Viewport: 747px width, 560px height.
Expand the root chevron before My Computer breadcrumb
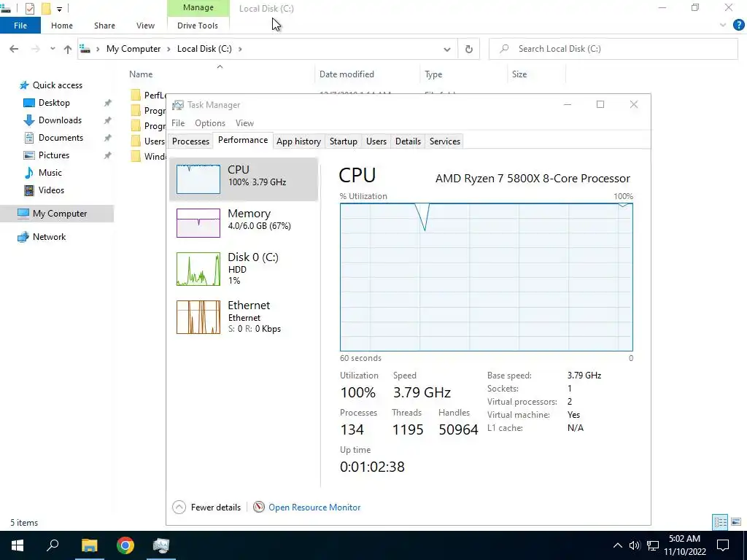(98, 49)
